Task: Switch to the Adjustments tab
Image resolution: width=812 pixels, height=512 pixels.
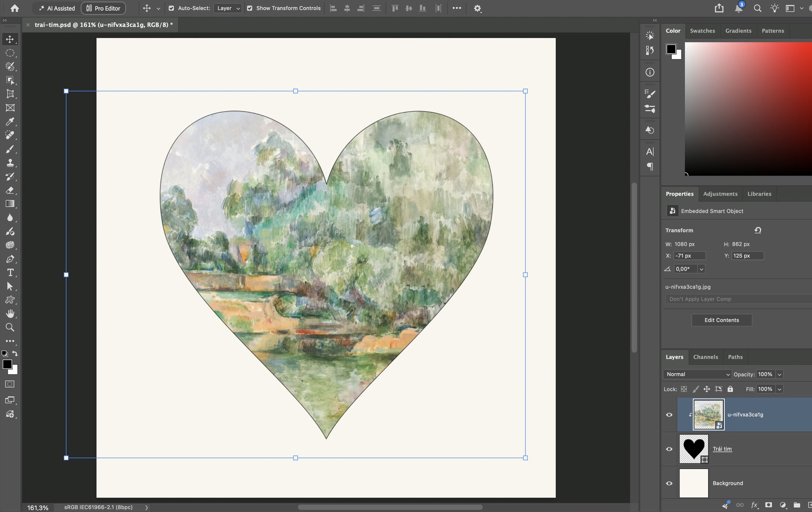Action: (x=720, y=194)
